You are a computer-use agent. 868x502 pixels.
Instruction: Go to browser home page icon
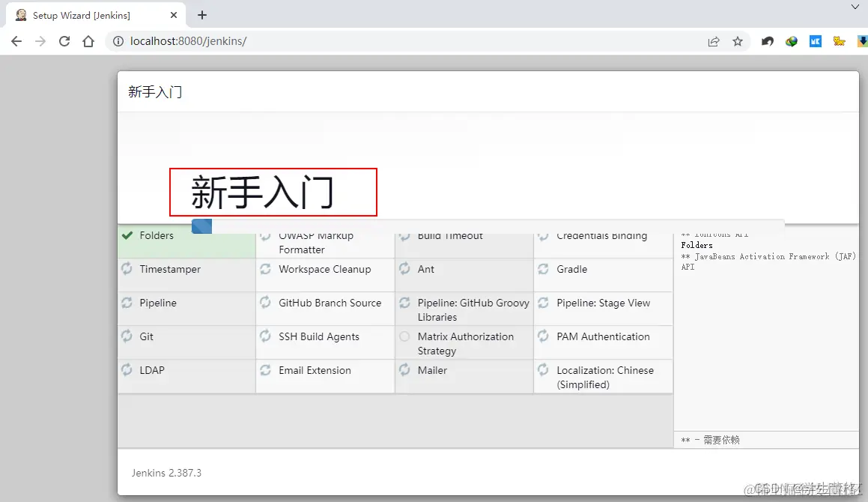88,41
